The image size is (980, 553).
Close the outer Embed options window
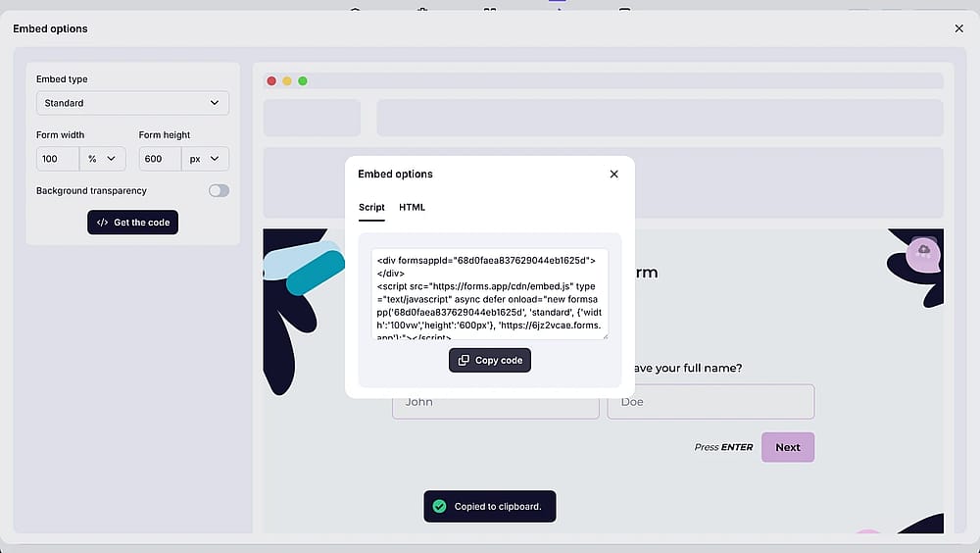click(958, 28)
